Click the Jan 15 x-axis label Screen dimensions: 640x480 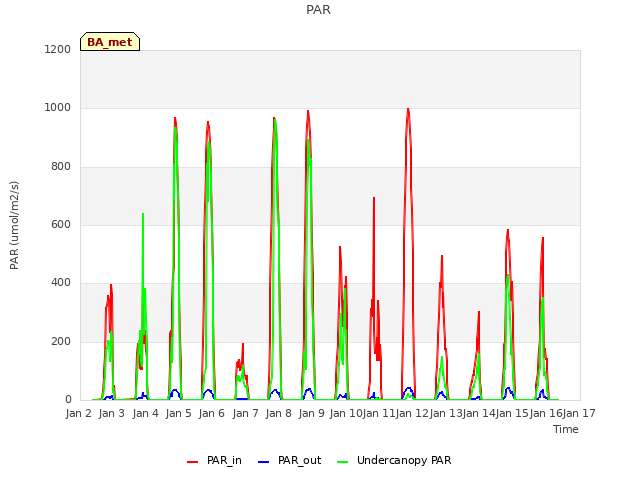[x=512, y=413]
